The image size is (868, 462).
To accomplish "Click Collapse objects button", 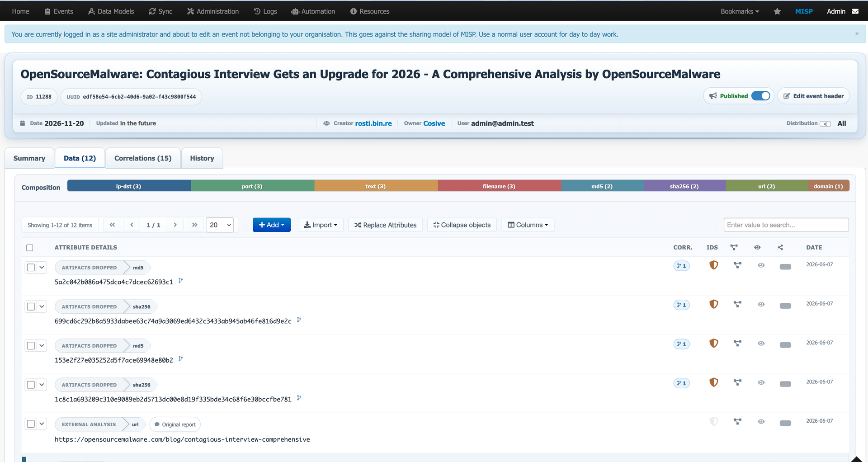I will [462, 225].
